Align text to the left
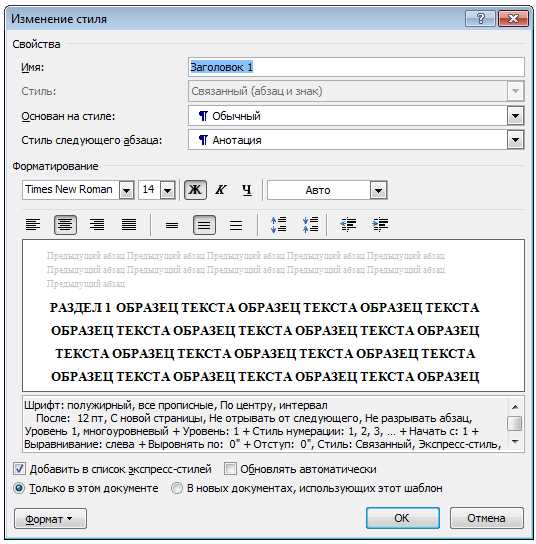The height and width of the screenshot is (544, 536). click(33, 225)
